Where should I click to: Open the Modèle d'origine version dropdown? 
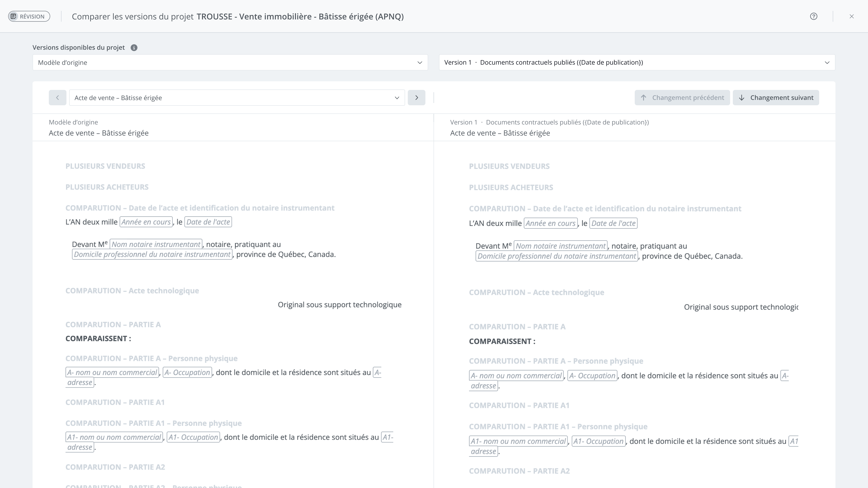point(230,63)
